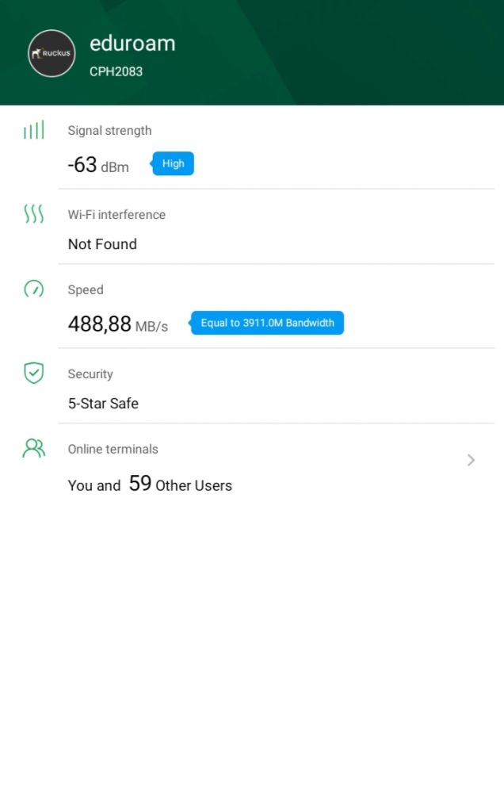Tap the Security row label

90,374
